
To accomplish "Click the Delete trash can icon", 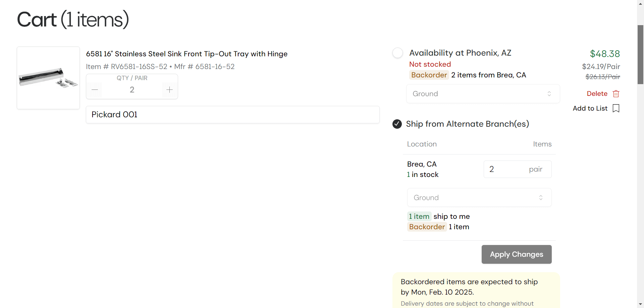I will point(616,94).
